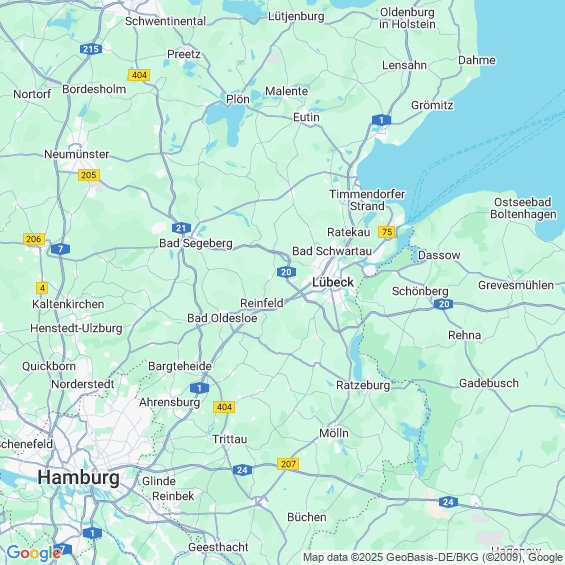This screenshot has width=565, height=565.
Task: Click the Mölln town label
Action: (334, 433)
